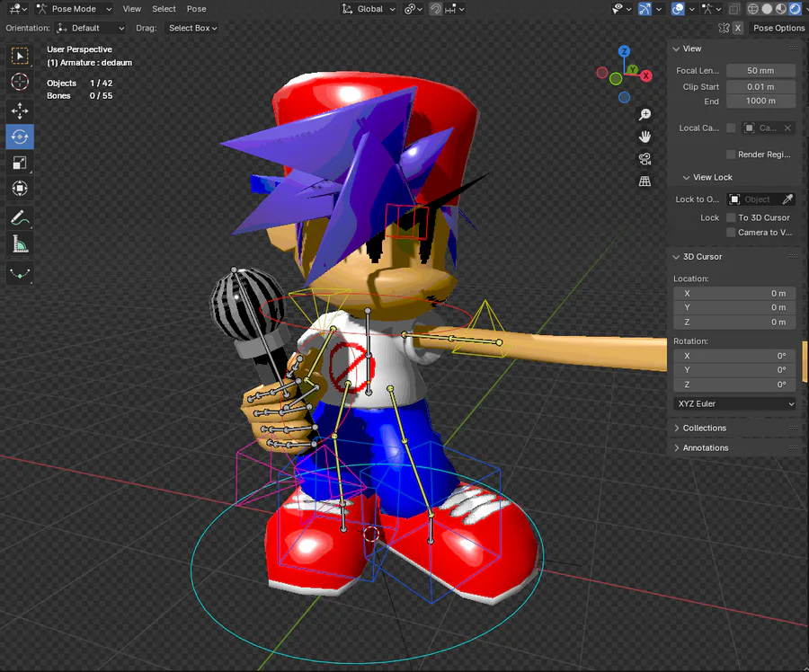Select solid viewport shading

click(x=768, y=9)
